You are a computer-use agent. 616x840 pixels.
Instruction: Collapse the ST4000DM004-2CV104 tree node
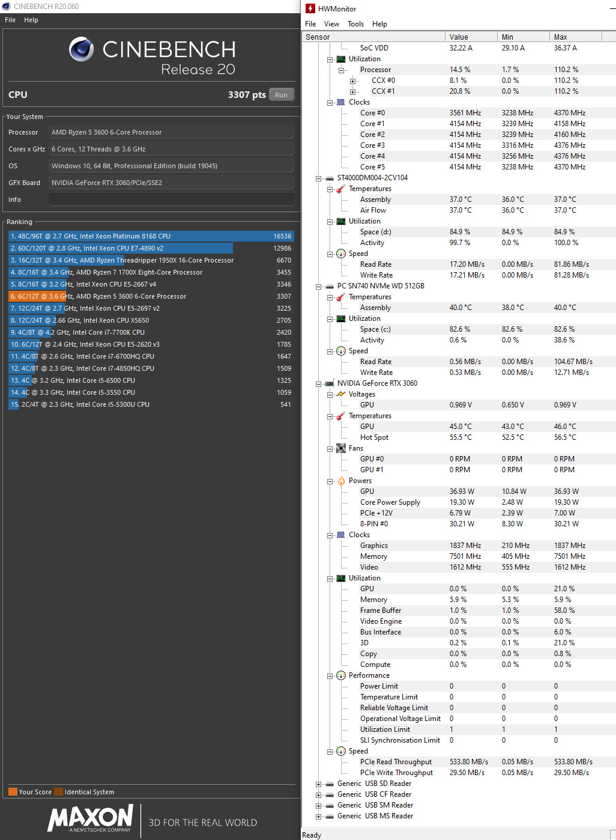[x=318, y=178]
